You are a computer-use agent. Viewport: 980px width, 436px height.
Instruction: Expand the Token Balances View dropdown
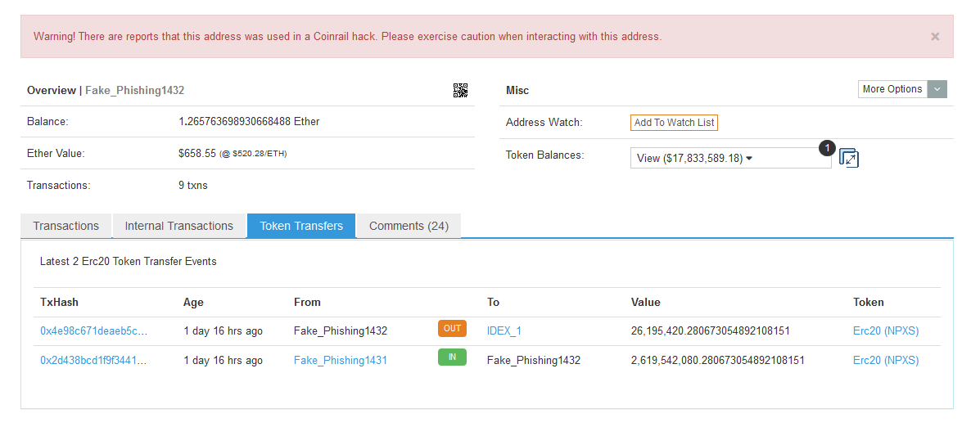click(x=730, y=158)
